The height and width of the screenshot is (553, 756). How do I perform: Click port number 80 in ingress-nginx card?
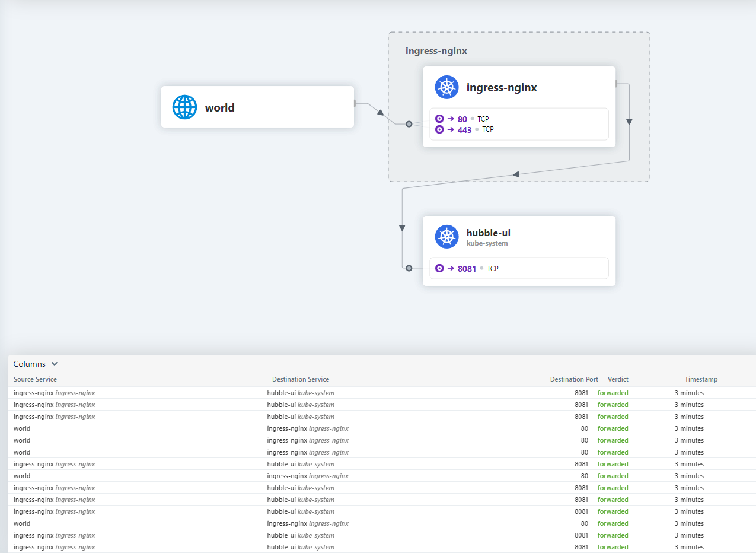tap(462, 119)
